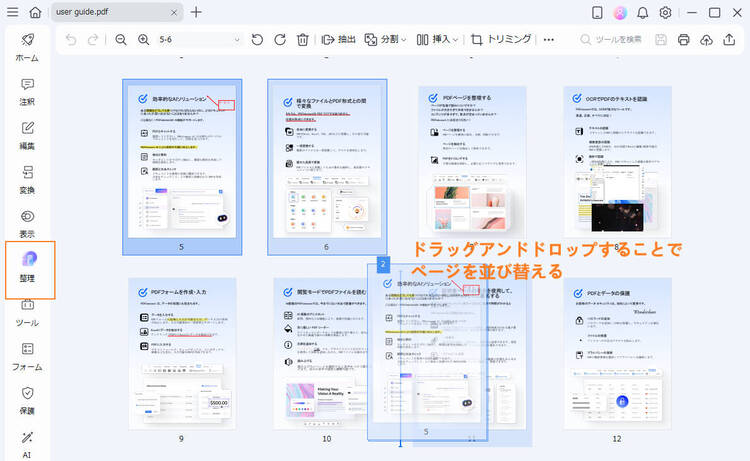The width and height of the screenshot is (750, 461).
Task: Open the 挿入 insert dropdown
Action: click(x=437, y=40)
